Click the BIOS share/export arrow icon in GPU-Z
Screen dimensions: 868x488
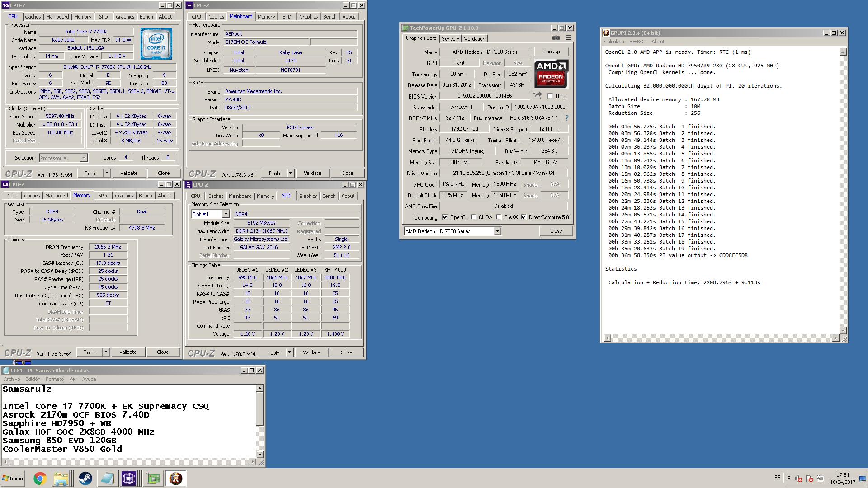[537, 96]
